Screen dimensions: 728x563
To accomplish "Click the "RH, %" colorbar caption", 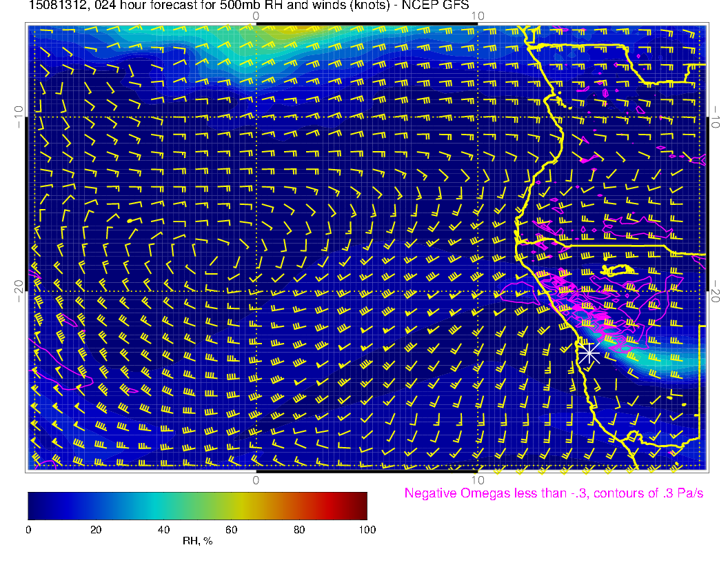I will point(197,542).
